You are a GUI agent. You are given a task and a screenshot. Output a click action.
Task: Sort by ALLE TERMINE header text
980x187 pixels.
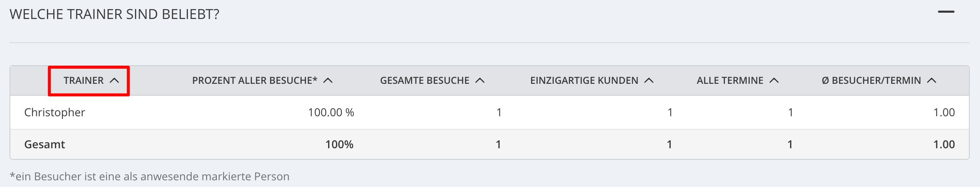tap(730, 81)
